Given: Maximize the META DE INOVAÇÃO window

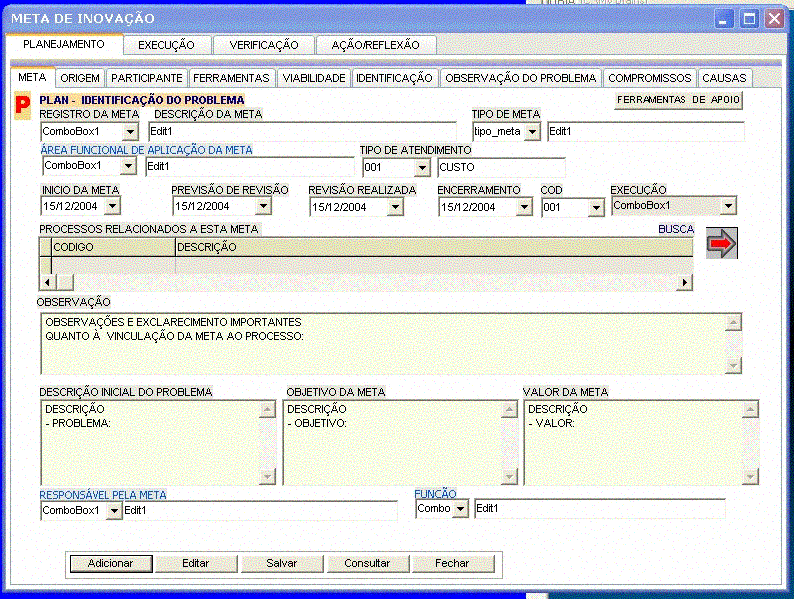Looking at the screenshot, I should pos(748,19).
